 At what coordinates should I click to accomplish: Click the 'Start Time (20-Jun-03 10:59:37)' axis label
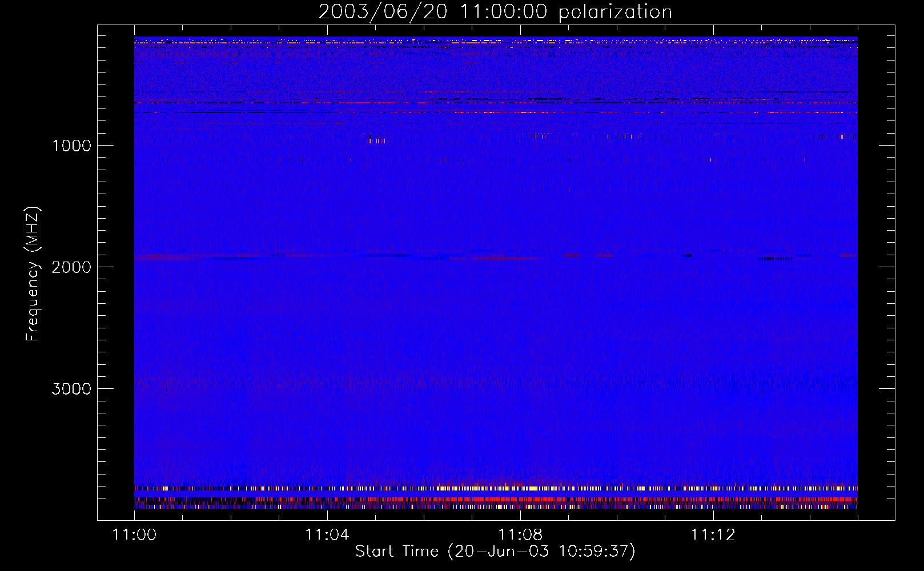tap(495, 552)
